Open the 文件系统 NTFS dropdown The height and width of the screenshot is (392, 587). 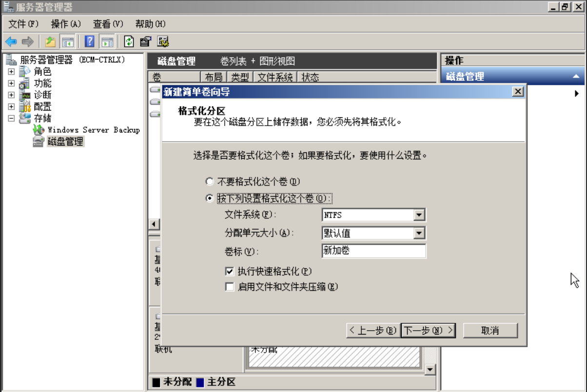pos(419,215)
